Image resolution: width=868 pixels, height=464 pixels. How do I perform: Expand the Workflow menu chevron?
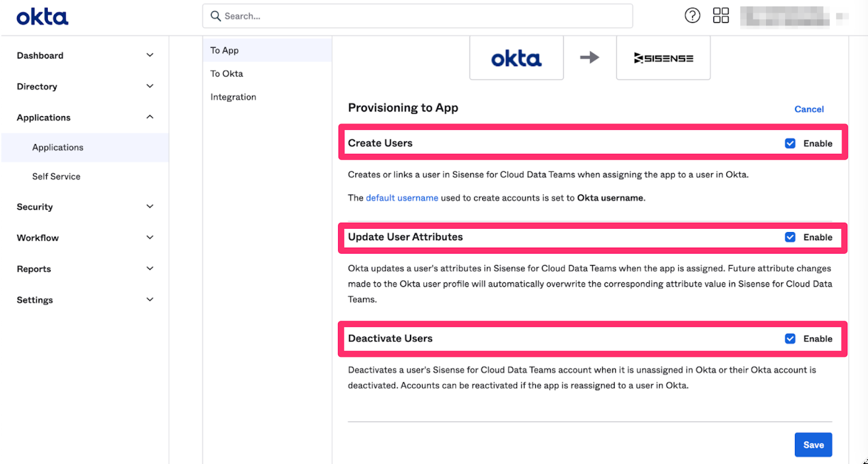pyautogui.click(x=150, y=237)
